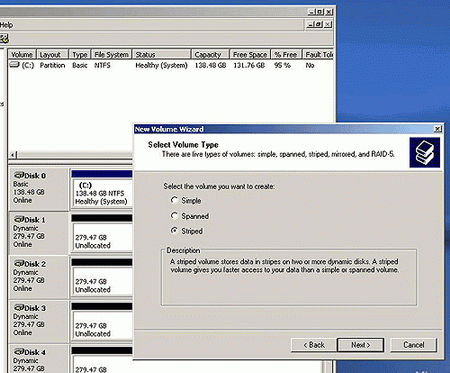Sort by Capacity column header
Image resolution: width=450 pixels, height=373 pixels.
click(210, 54)
